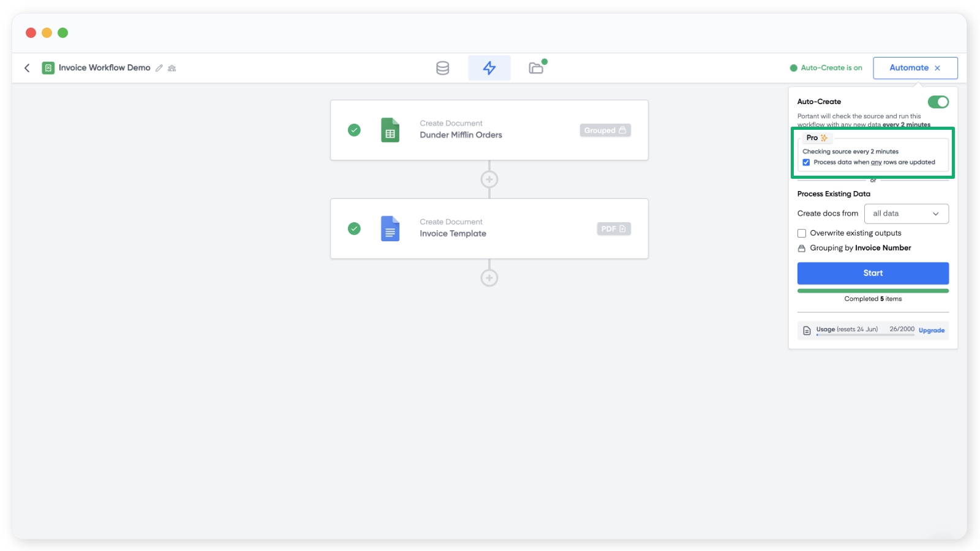
Task: Switch to the lightning workflow tab
Action: tap(489, 68)
